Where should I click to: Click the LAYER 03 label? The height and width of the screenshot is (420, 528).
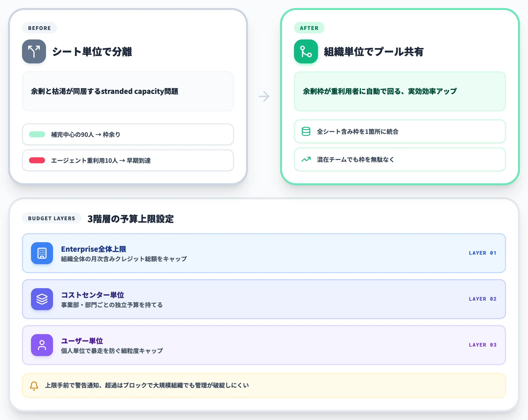(x=483, y=345)
